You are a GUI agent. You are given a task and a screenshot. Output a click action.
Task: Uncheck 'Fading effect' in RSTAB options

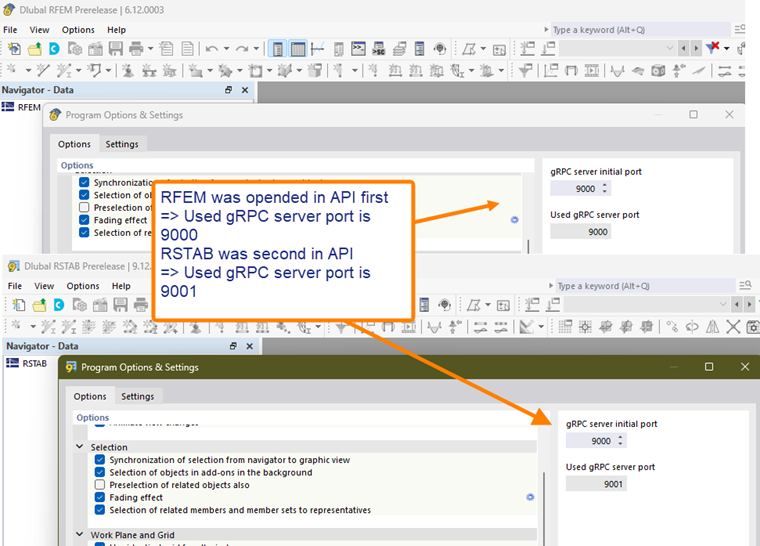100,497
